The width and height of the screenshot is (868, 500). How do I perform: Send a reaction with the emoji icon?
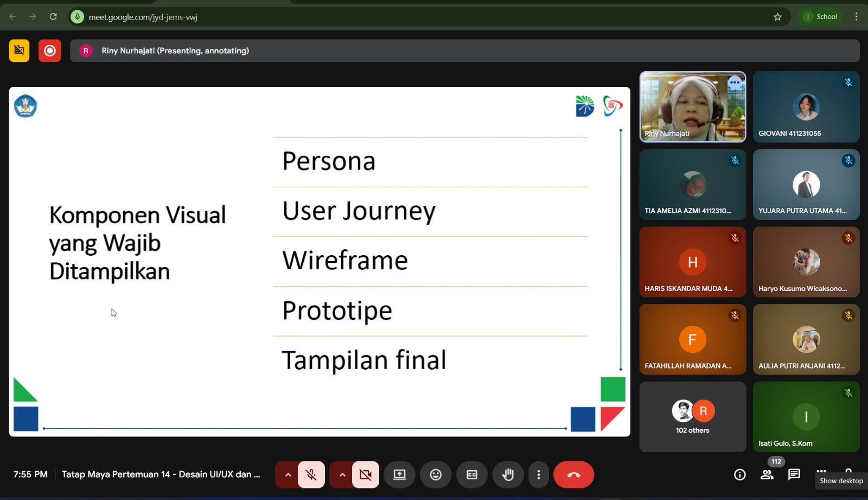[x=436, y=475]
